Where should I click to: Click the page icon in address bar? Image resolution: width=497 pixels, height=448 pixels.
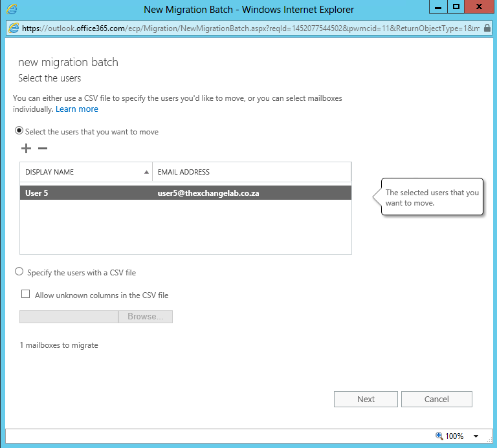[x=14, y=28]
